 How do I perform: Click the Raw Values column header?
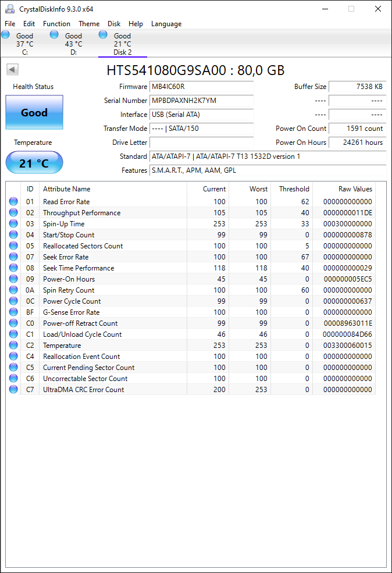pyautogui.click(x=355, y=189)
